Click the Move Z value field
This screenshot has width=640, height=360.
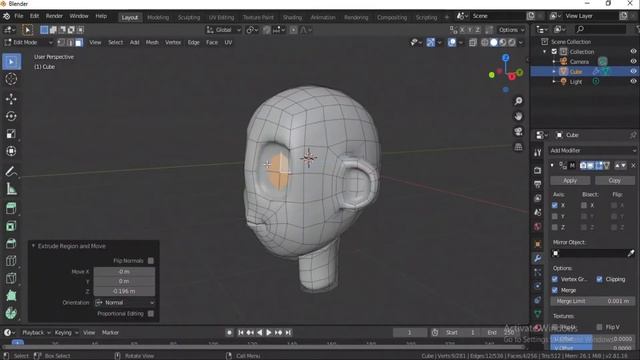[x=124, y=291]
